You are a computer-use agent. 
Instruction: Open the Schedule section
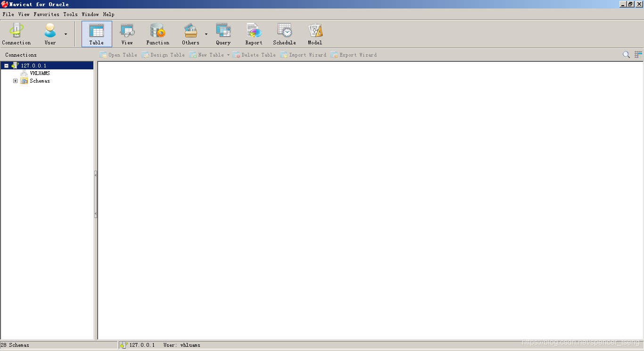point(284,34)
